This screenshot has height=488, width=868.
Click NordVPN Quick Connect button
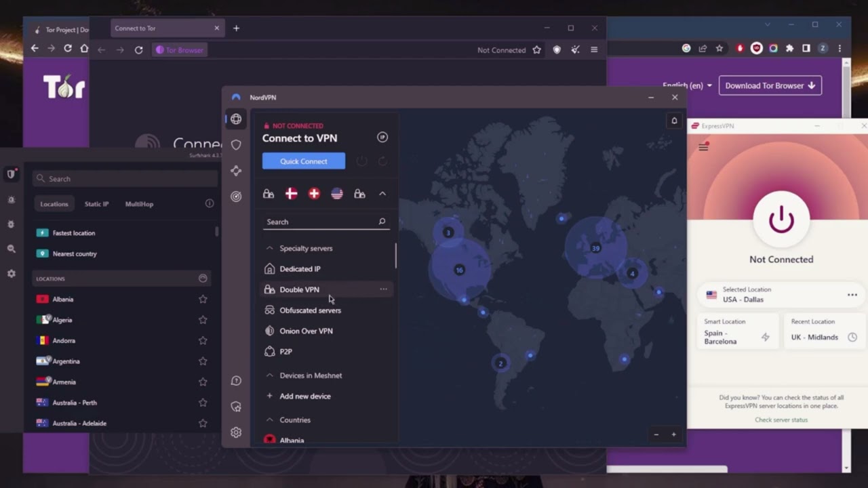pos(304,161)
